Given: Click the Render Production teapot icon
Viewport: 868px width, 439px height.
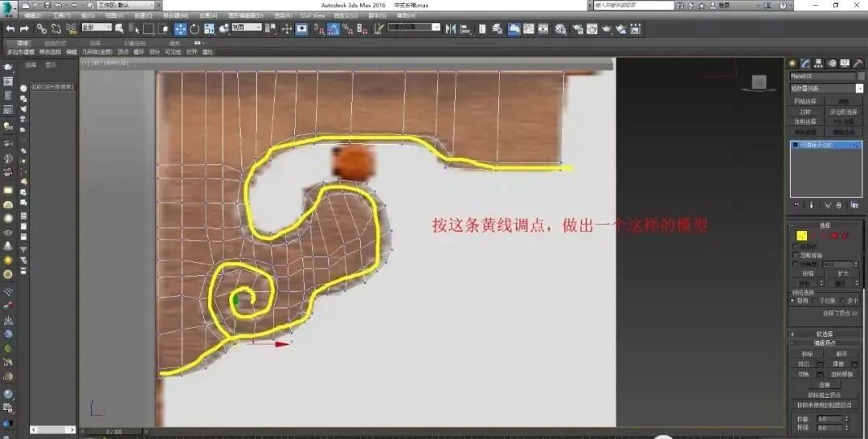Looking at the screenshot, I should click(x=607, y=29).
